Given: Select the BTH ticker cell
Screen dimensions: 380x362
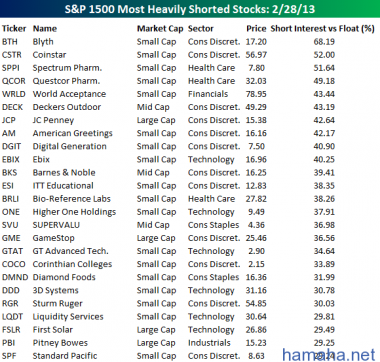Looking at the screenshot, I should 10,42.
